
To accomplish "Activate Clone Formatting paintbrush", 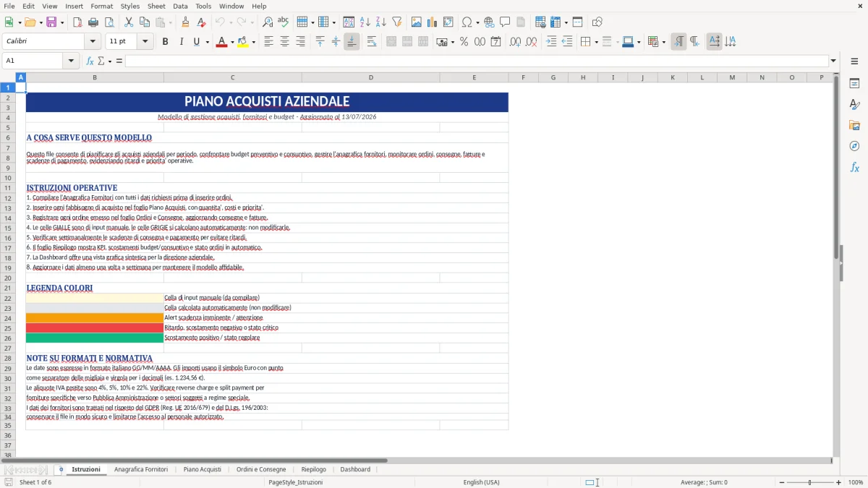I will pyautogui.click(x=185, y=22).
